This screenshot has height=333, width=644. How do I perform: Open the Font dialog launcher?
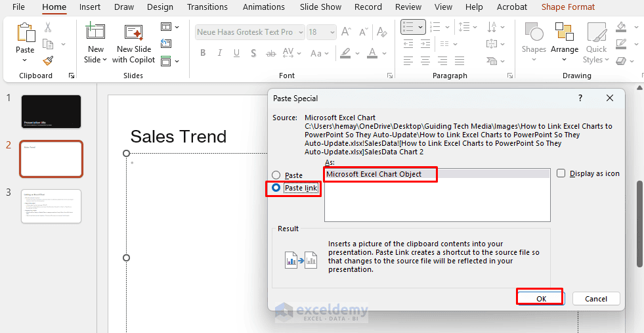[389, 76]
